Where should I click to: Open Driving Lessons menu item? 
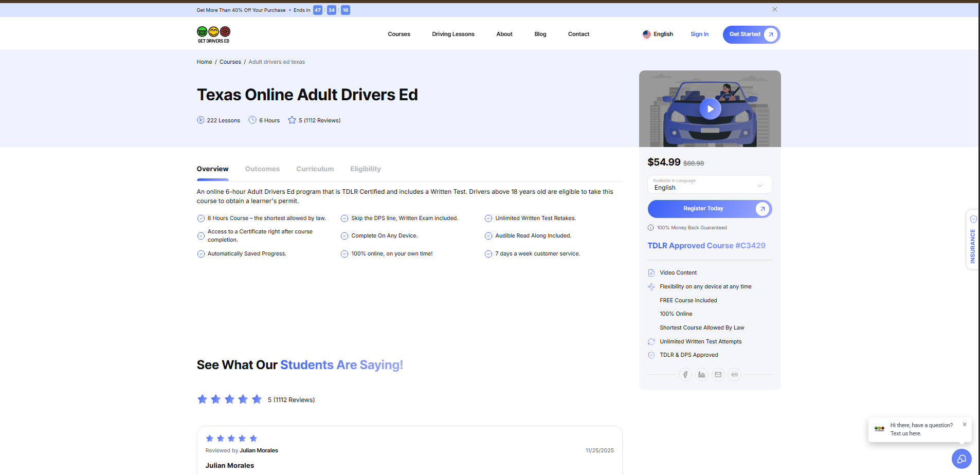pyautogui.click(x=453, y=34)
